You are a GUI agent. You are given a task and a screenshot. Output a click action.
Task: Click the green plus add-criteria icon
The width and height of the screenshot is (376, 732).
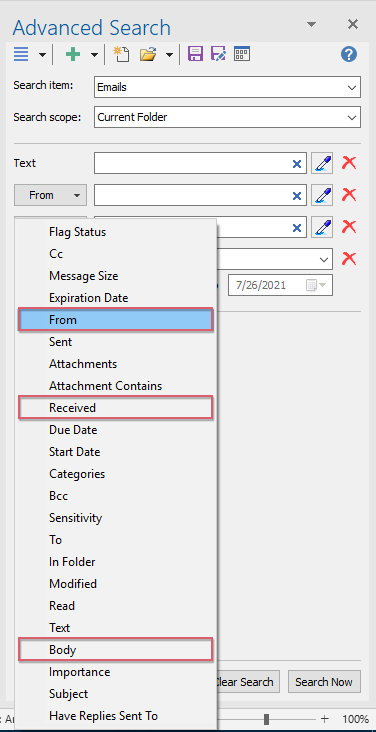tap(73, 54)
